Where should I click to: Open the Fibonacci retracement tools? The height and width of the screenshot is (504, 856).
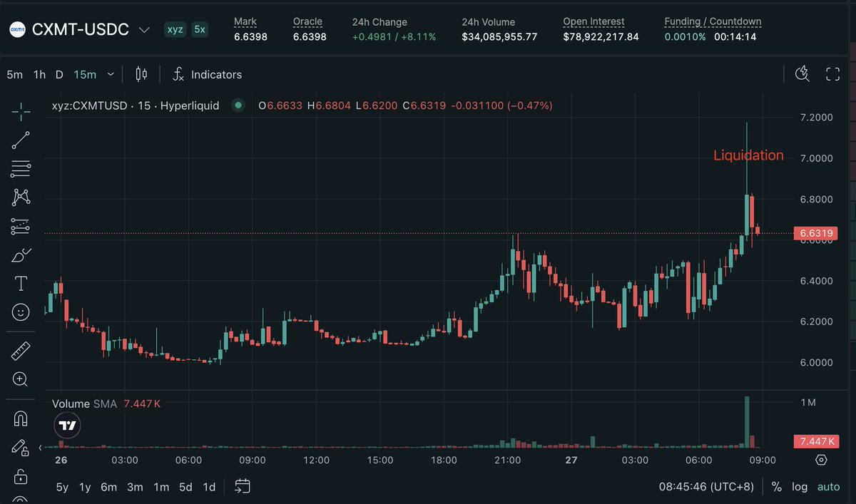point(21,169)
